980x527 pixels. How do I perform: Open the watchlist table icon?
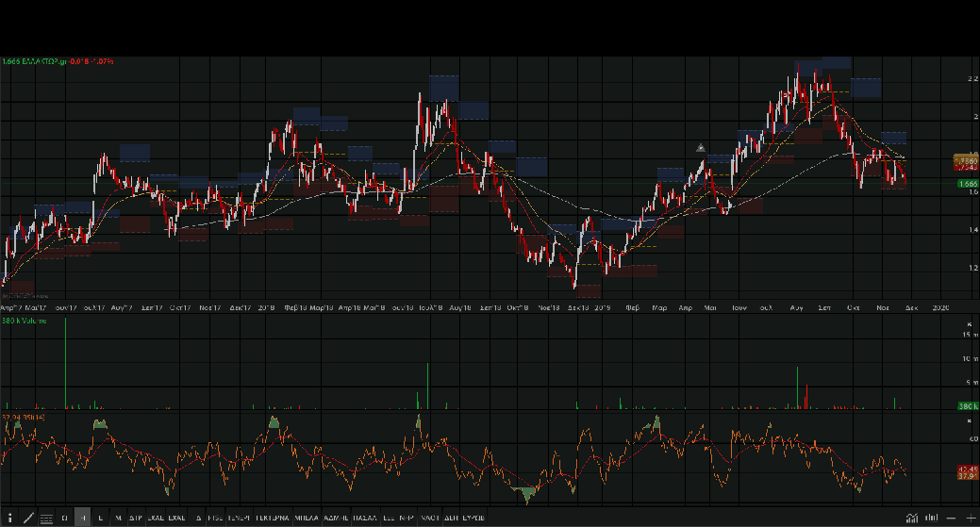pyautogui.click(x=46, y=518)
